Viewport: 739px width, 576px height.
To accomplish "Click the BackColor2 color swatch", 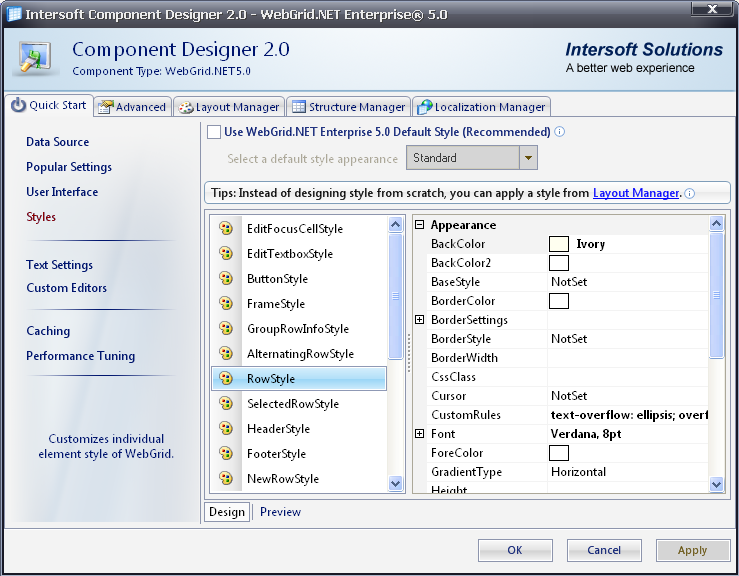I will [559, 263].
